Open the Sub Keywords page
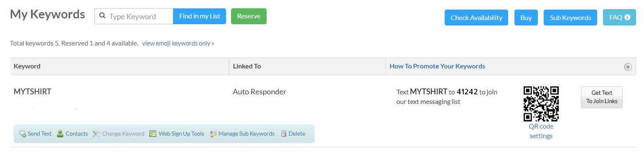The width and height of the screenshot is (644, 159). (x=570, y=18)
